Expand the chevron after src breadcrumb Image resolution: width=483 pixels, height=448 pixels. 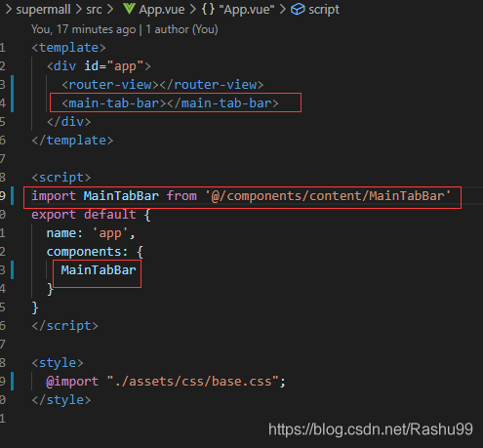pyautogui.click(x=110, y=9)
